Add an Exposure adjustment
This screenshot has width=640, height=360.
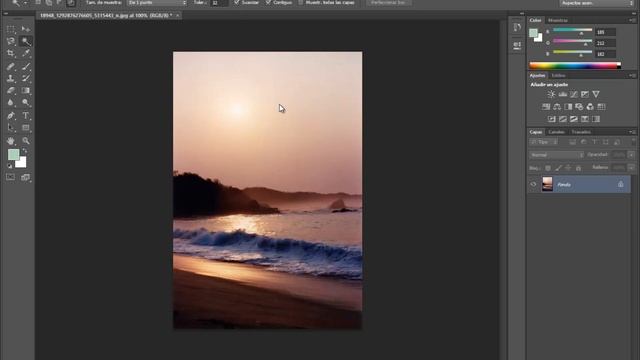tap(585, 94)
